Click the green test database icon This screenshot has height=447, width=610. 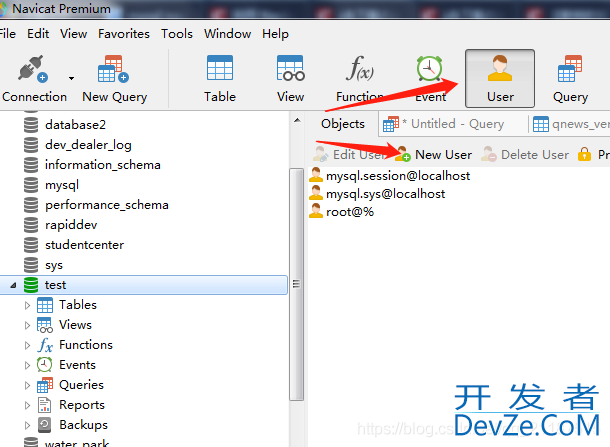(x=31, y=285)
